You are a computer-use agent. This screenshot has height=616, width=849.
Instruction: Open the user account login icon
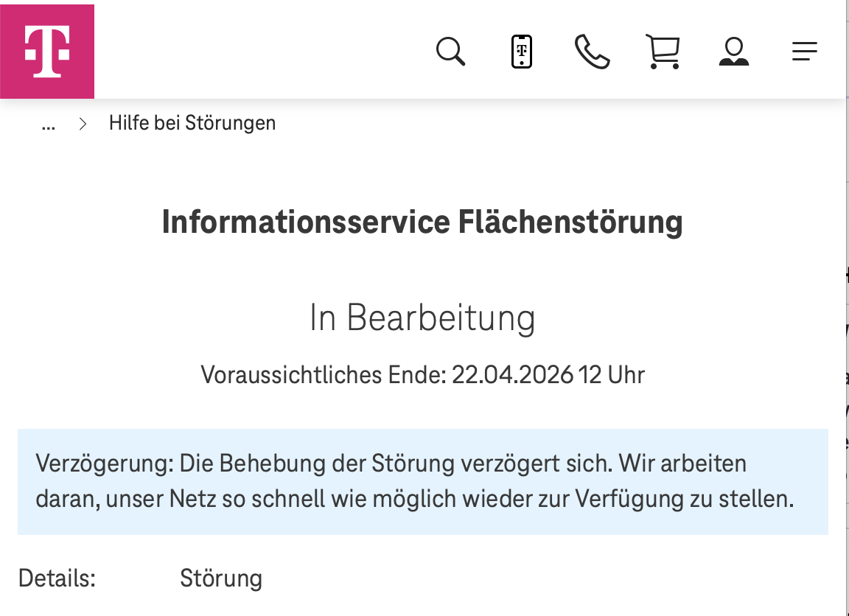(733, 52)
